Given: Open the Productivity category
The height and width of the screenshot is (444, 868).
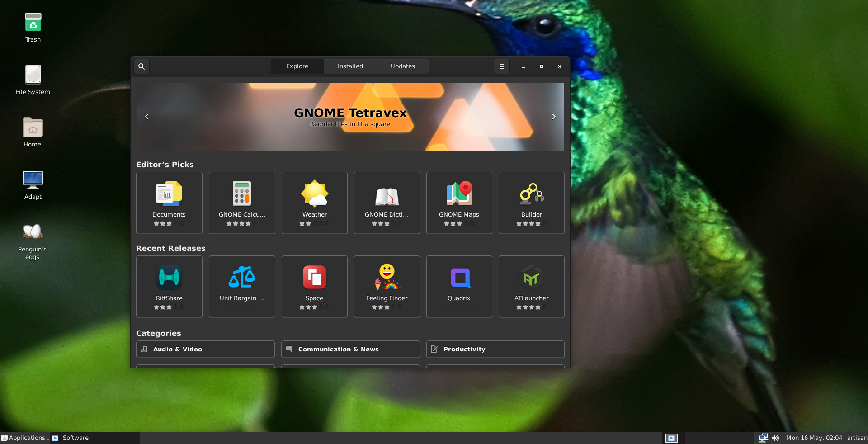Looking at the screenshot, I should tap(495, 349).
